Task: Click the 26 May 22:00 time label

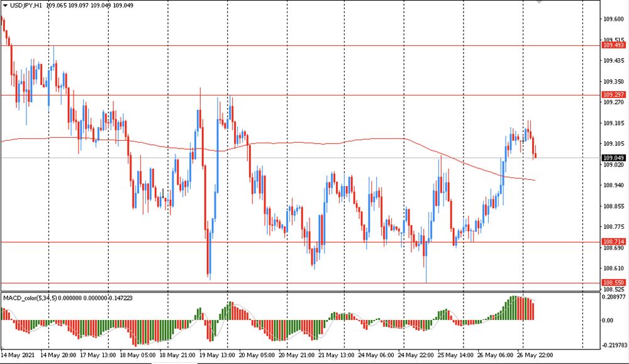Action: click(x=535, y=355)
